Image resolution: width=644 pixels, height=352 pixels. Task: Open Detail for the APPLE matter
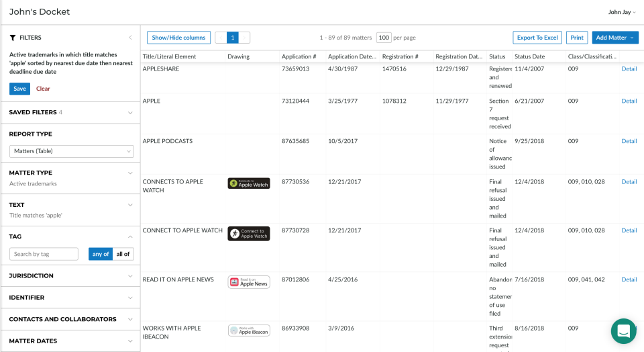(x=629, y=101)
